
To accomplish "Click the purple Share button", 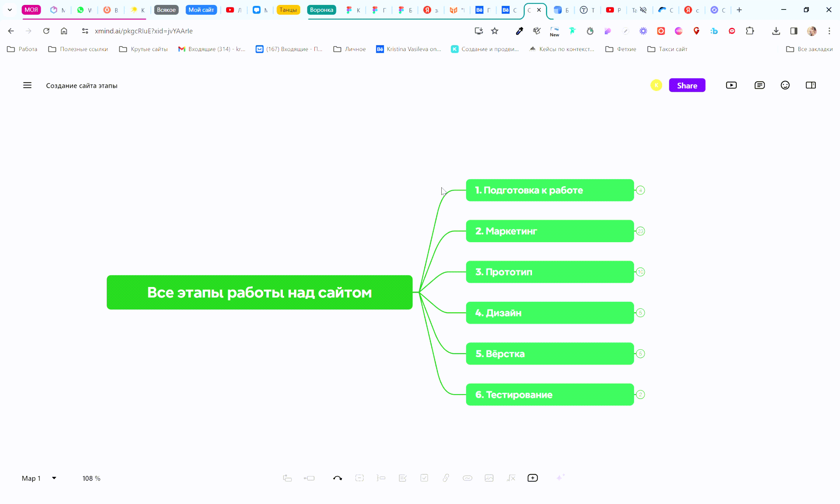I will tap(687, 85).
